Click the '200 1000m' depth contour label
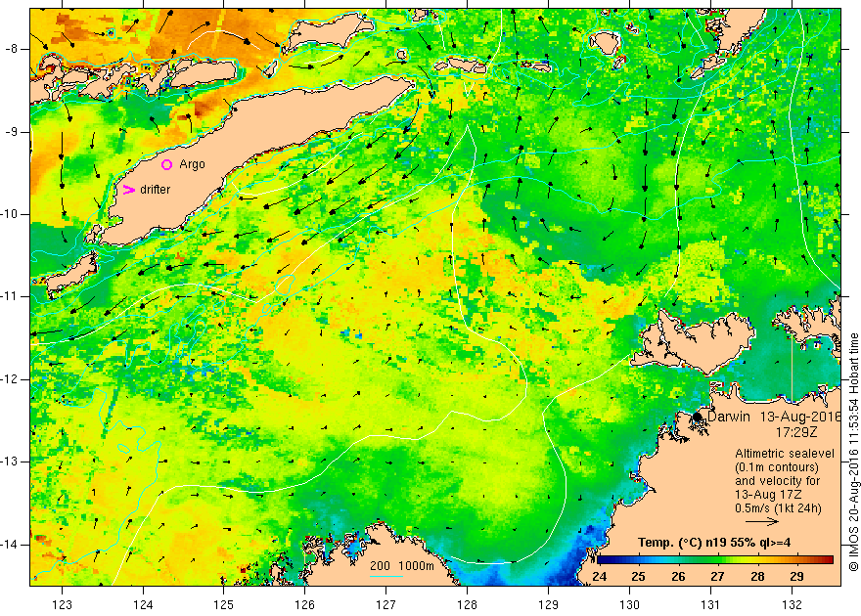The image size is (861, 616). click(x=402, y=566)
